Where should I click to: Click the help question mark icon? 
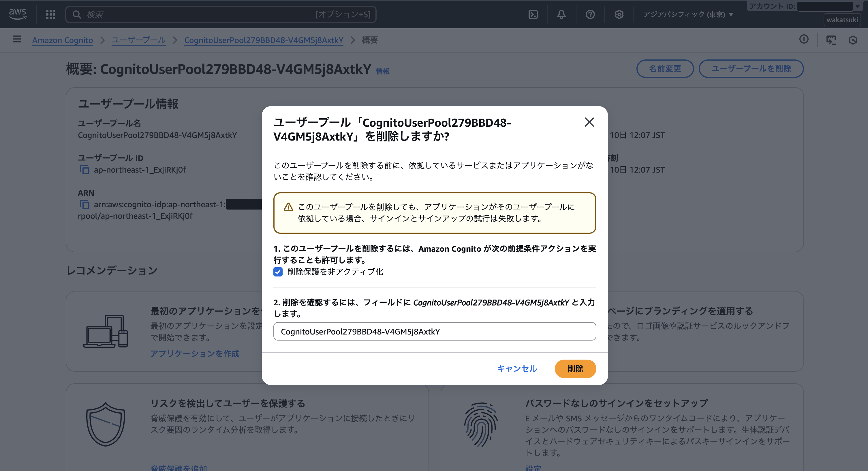pyautogui.click(x=590, y=14)
